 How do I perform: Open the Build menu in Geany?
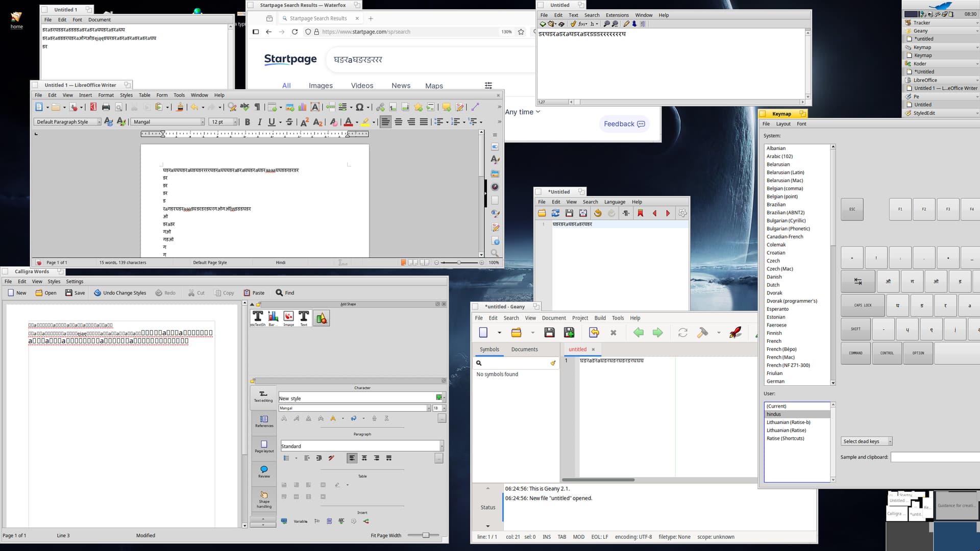[x=600, y=318]
